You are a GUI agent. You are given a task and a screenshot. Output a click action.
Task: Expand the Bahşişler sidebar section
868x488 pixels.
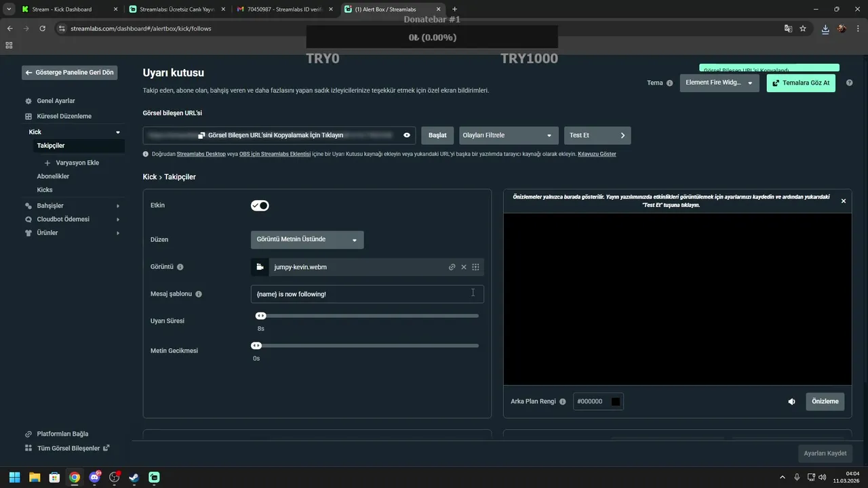click(118, 205)
